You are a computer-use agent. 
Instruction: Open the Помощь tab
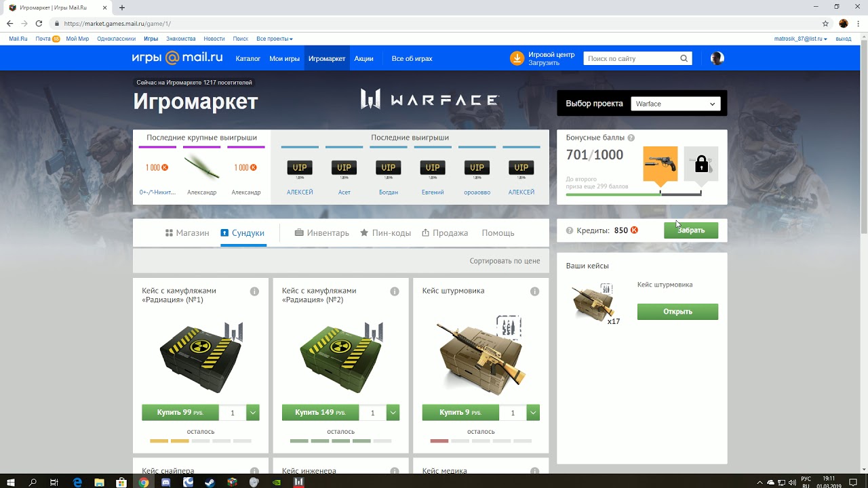tap(498, 232)
